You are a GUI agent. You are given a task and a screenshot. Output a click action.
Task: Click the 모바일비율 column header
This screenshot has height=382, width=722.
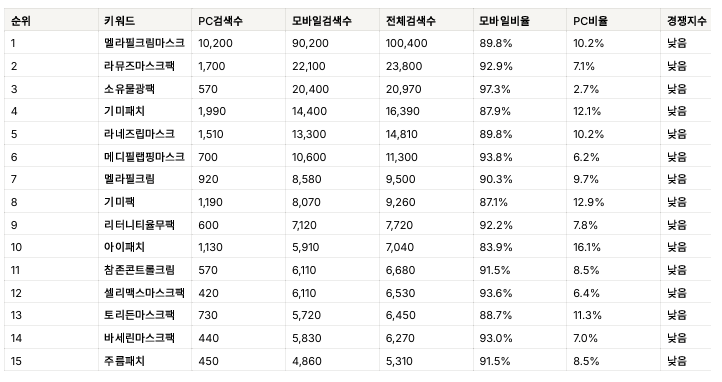[504, 21]
